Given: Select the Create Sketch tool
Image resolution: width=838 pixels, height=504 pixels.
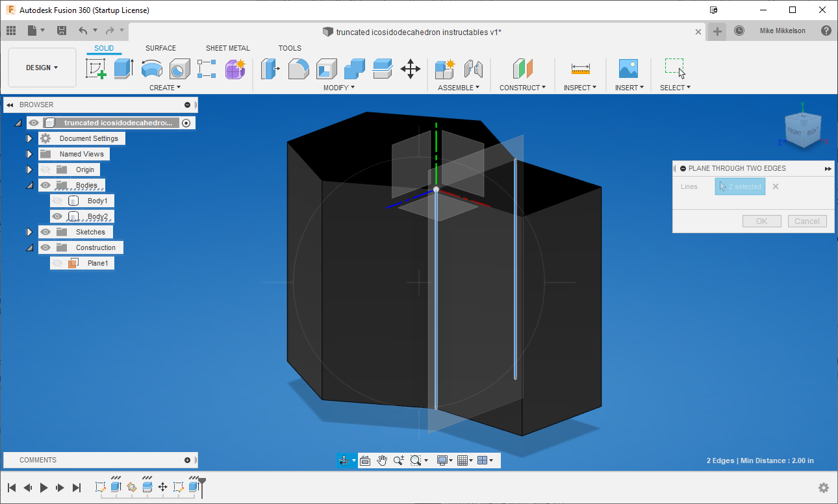Looking at the screenshot, I should click(97, 69).
